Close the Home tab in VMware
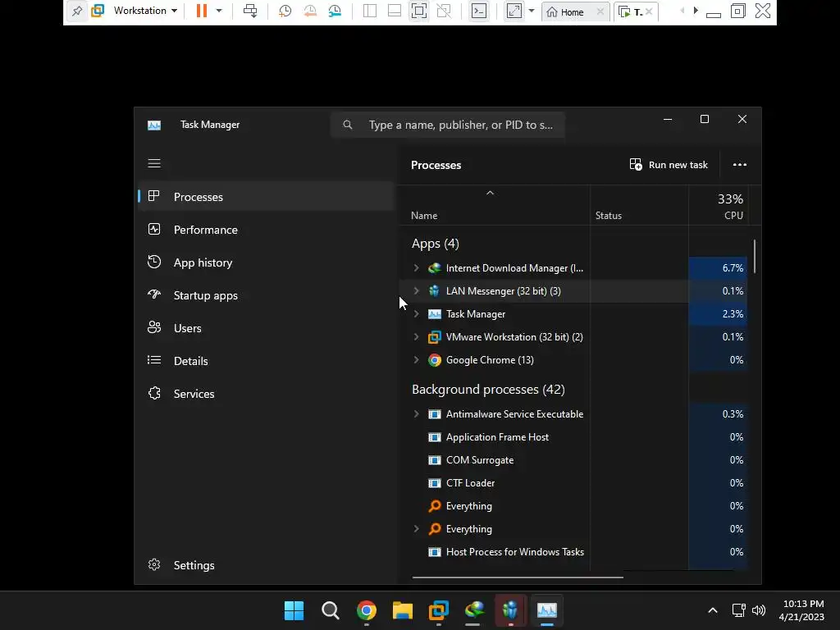Image resolution: width=840 pixels, height=630 pixels. (x=600, y=11)
